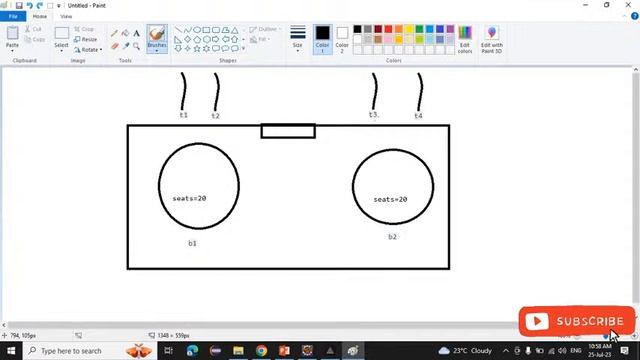Viewport: 640px width, 360px height.
Task: Pick the Line shape
Action: coord(178,30)
